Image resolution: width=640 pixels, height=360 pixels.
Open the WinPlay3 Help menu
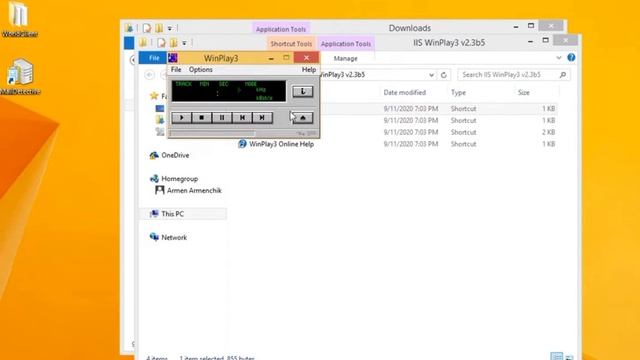coord(309,70)
